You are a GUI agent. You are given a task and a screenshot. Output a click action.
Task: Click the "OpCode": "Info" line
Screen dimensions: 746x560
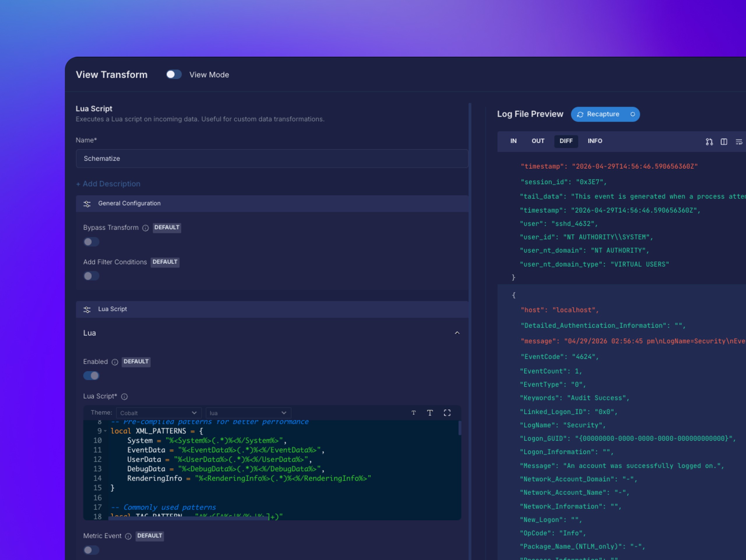(553, 533)
